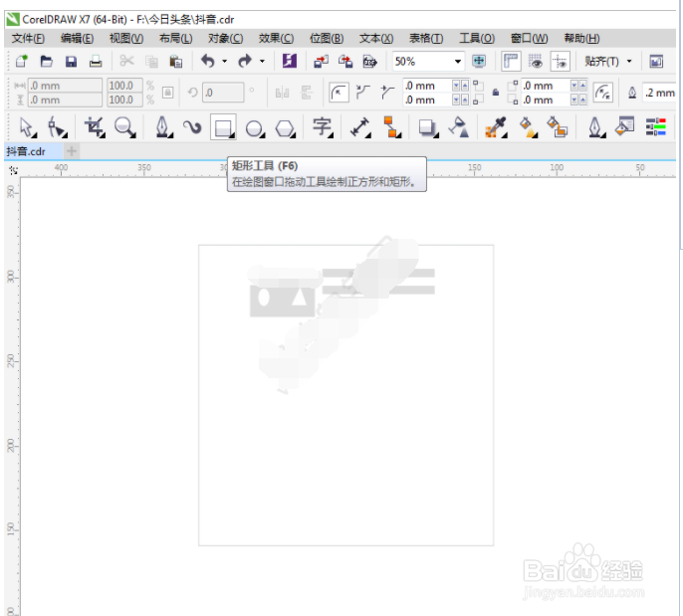Select the Crop tool
683x616 pixels.
tap(95, 127)
